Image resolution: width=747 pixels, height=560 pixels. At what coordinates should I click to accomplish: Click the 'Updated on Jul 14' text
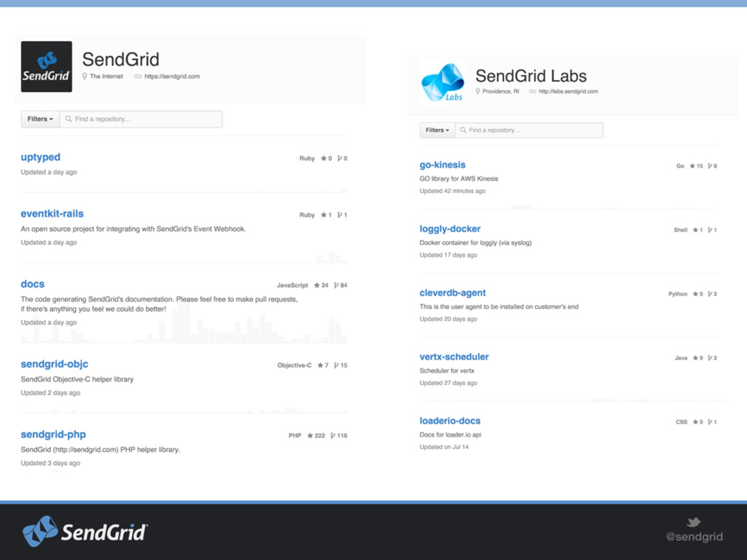444,447
